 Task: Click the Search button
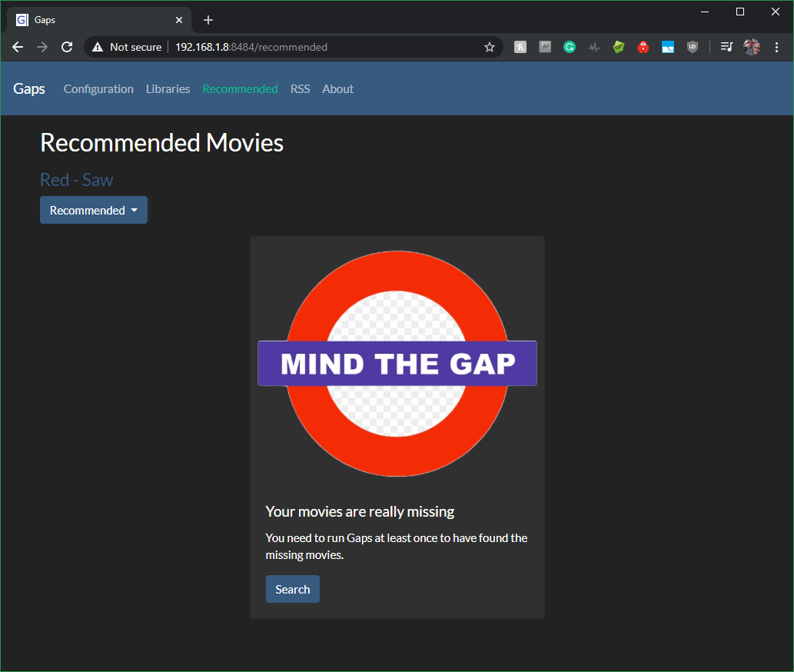pyautogui.click(x=293, y=589)
